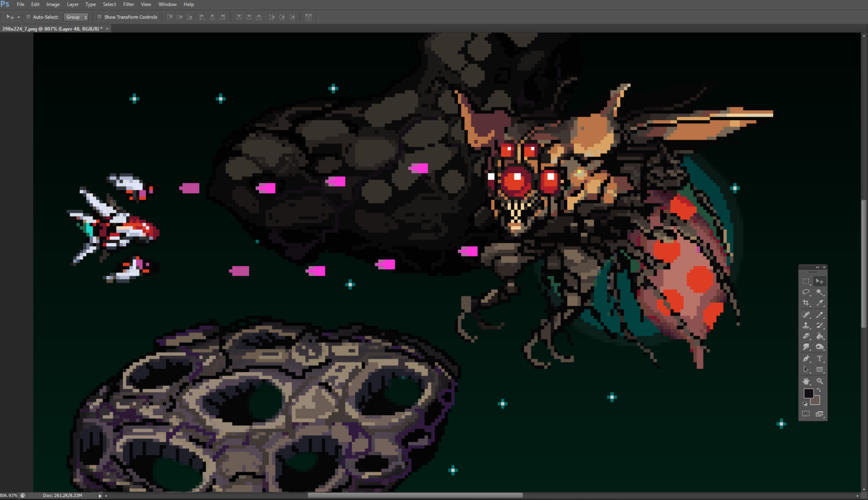Open the Type menu
Screen dimensions: 868x500
[90, 4]
